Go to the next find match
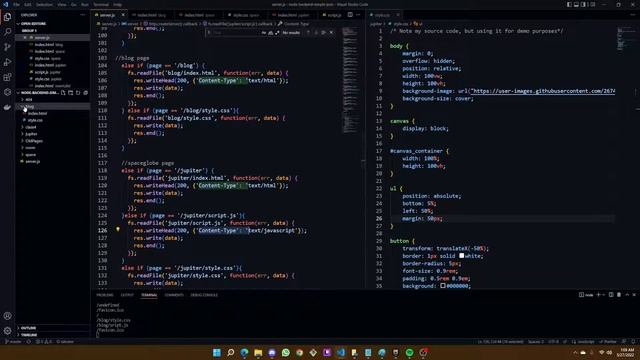 click(316, 32)
